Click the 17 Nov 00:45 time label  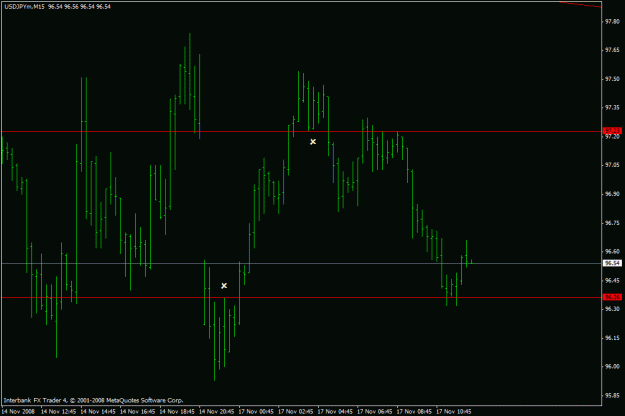(x=256, y=411)
